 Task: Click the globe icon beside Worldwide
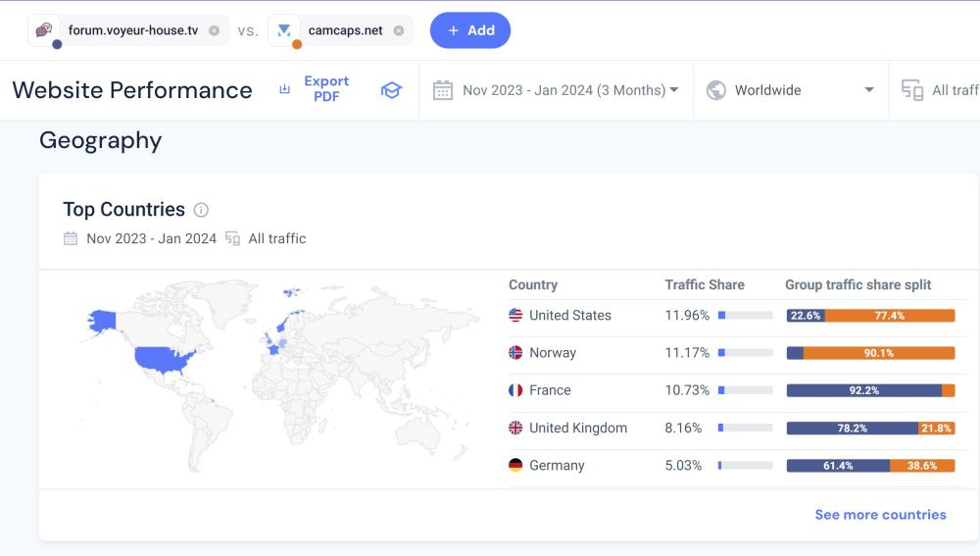click(716, 90)
